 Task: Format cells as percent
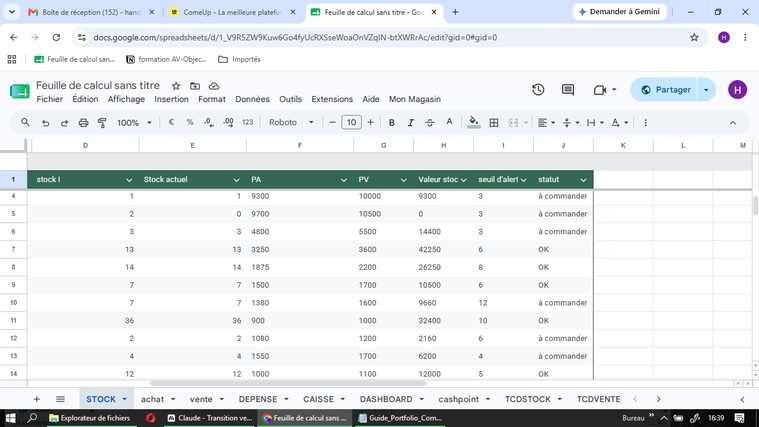point(190,122)
